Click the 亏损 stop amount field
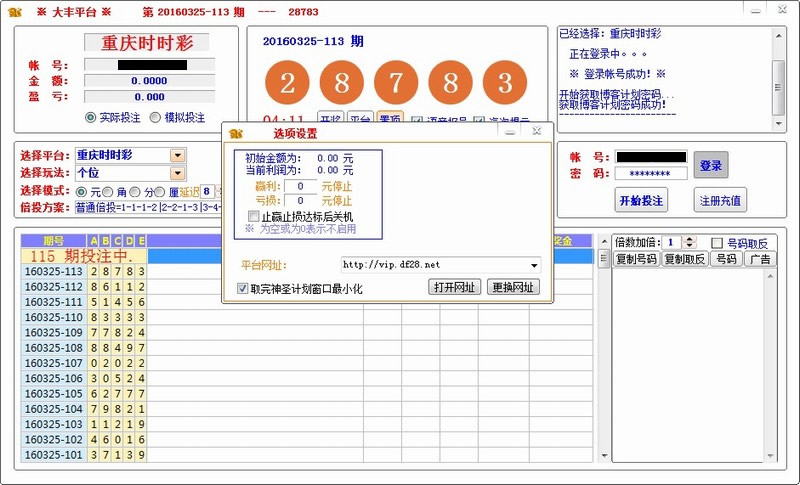Viewport: 800px width, 485px height. click(301, 200)
